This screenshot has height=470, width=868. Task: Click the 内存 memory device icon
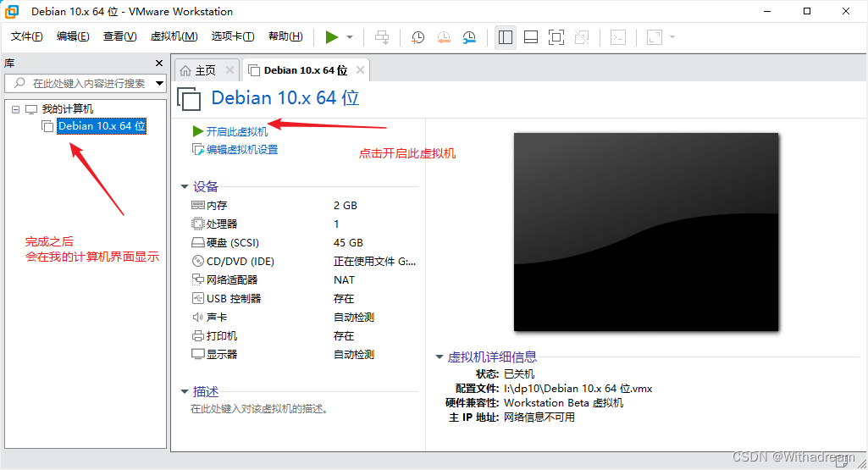coord(197,206)
